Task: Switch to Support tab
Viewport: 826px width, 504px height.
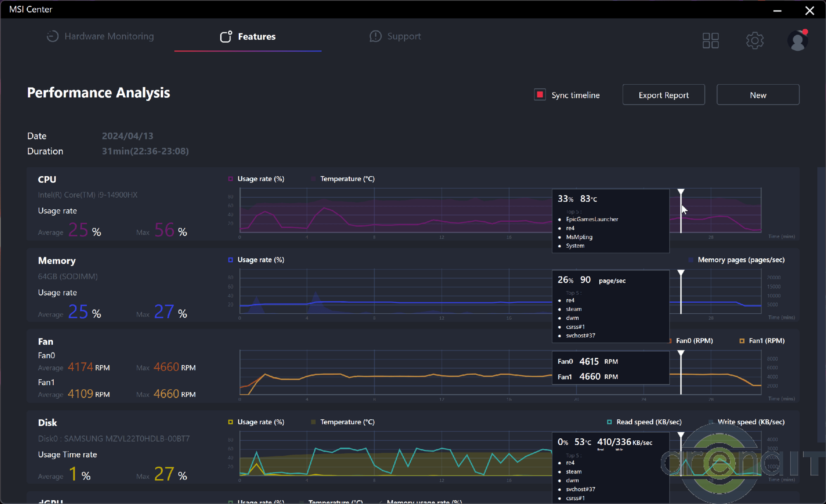Action: tap(404, 36)
